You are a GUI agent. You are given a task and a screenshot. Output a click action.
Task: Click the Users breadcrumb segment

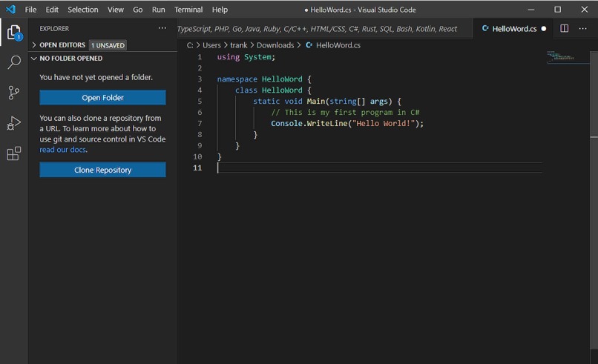pyautogui.click(x=211, y=45)
